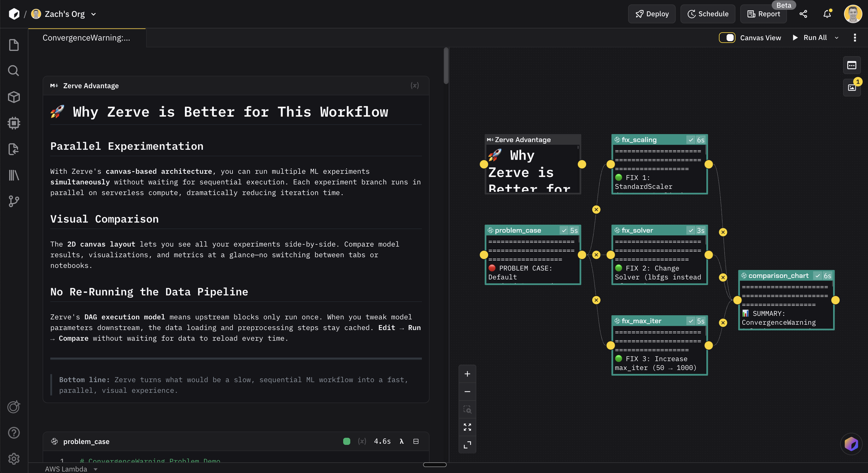Click the notebook panel vertical scrollbar
The width and height of the screenshot is (868, 473).
[446, 66]
